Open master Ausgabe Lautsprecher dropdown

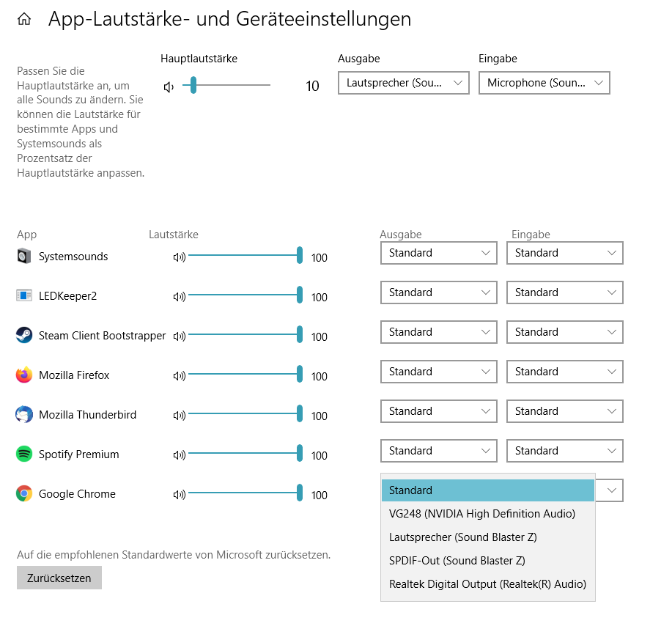pyautogui.click(x=403, y=83)
